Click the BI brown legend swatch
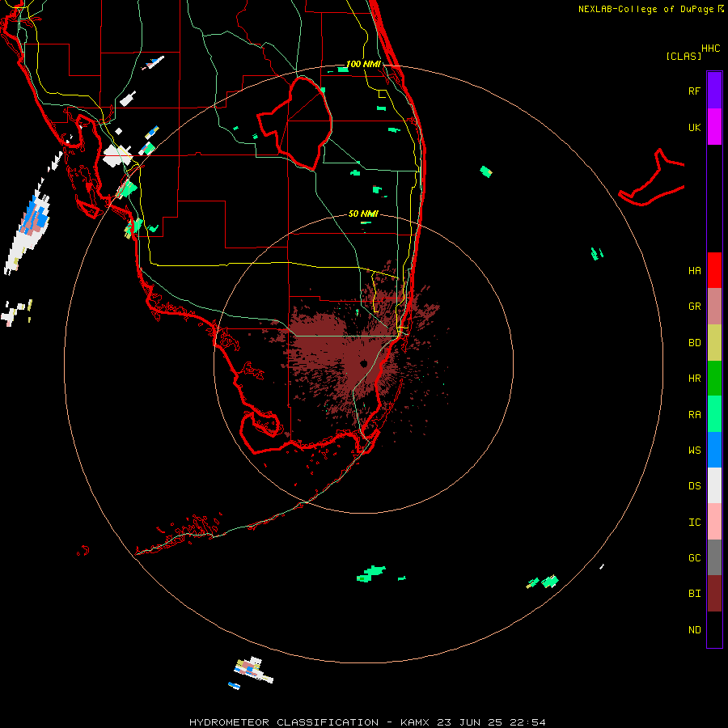This screenshot has height=728, width=728. 714,594
